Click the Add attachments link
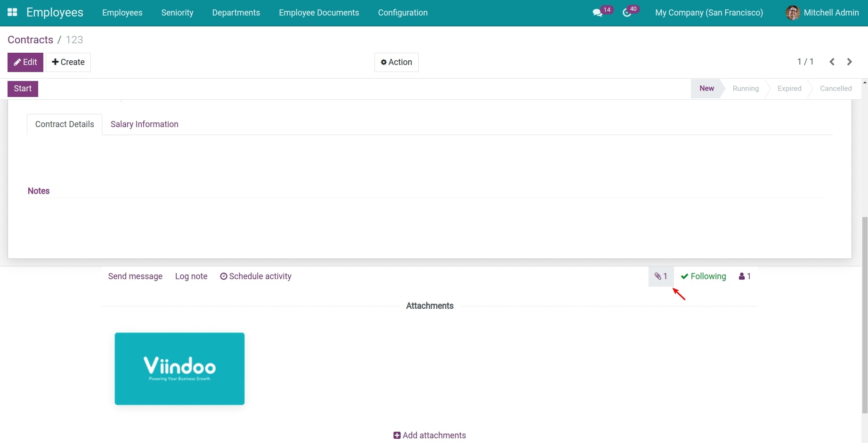 coord(430,435)
